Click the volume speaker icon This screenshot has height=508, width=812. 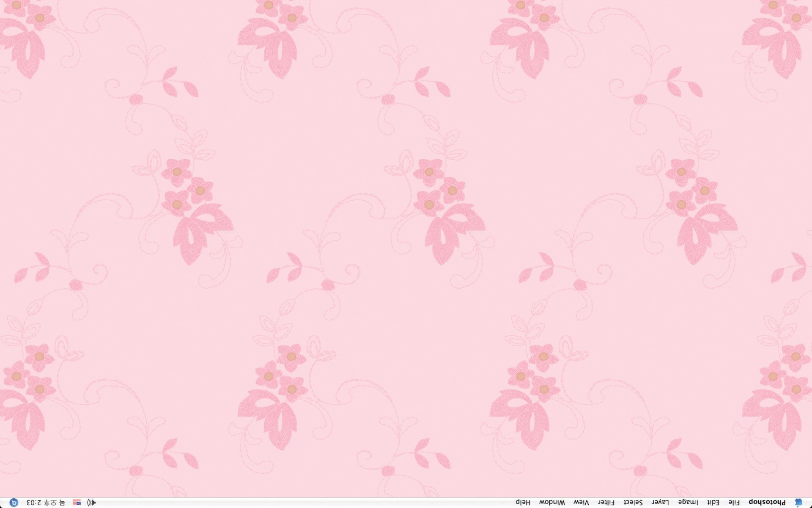click(x=91, y=502)
